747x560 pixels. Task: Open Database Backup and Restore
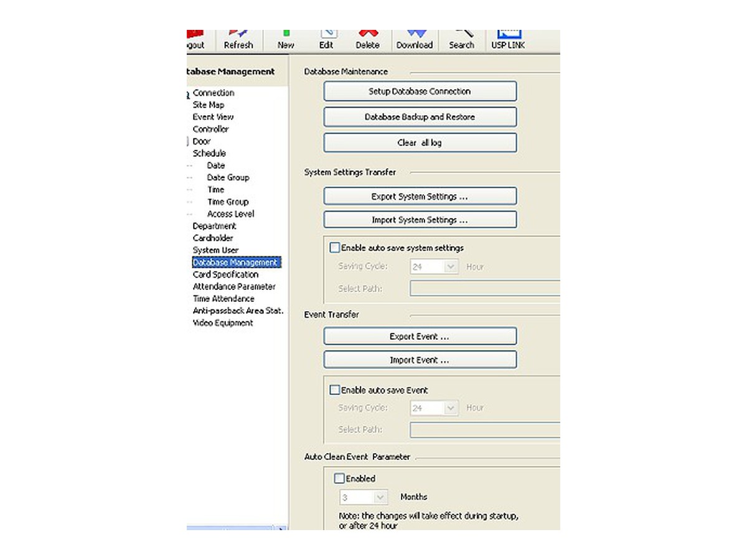pyautogui.click(x=420, y=117)
